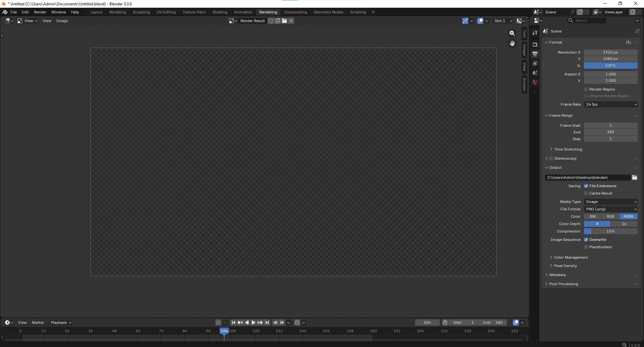Open the File Format PNG dropdown
The width and height of the screenshot is (644, 347).
tap(611, 209)
